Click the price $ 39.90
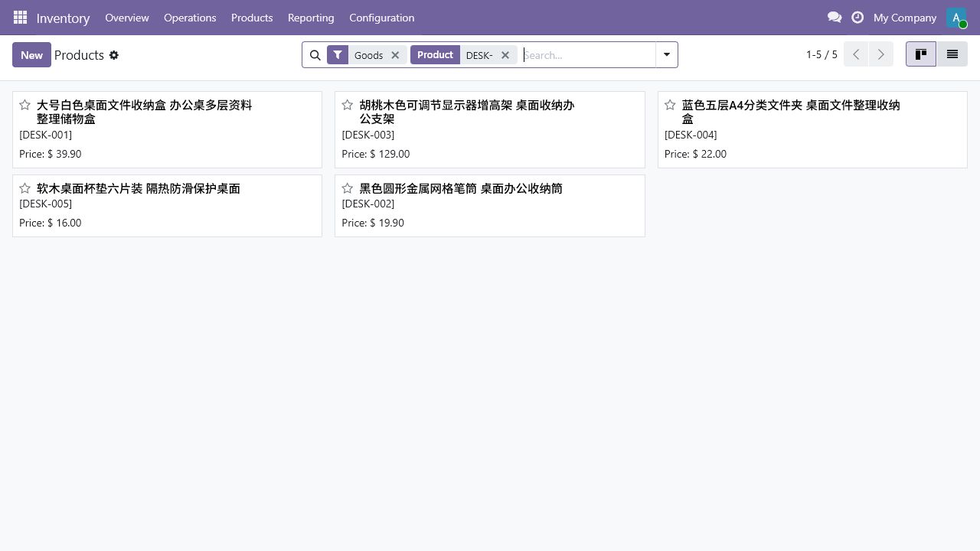 click(64, 154)
